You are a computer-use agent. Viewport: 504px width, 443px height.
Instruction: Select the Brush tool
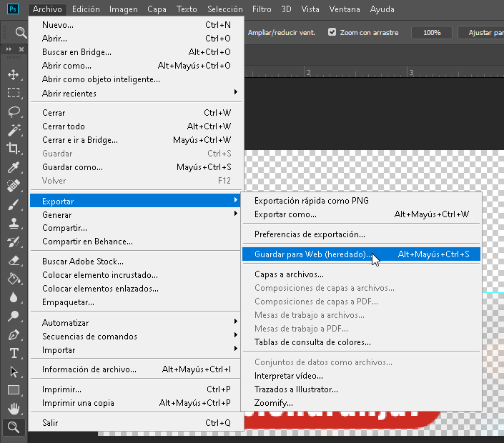point(14,204)
